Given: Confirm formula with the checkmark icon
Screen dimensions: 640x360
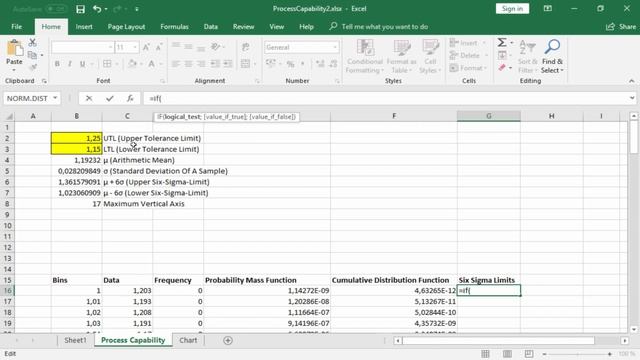Looking at the screenshot, I should pos(109,98).
